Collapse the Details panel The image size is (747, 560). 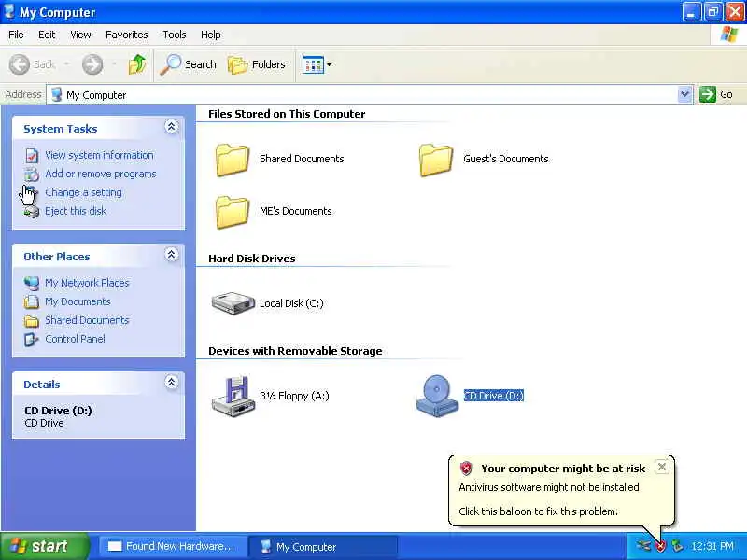coord(172,382)
